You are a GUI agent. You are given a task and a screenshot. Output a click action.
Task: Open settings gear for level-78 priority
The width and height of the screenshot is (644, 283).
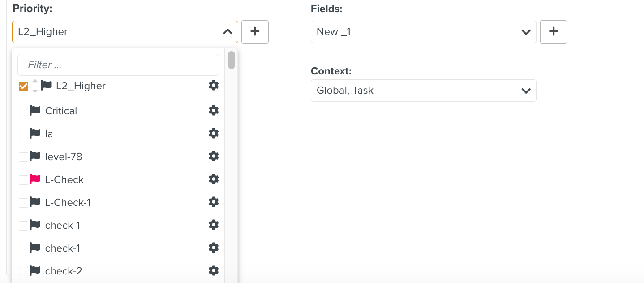click(x=214, y=156)
